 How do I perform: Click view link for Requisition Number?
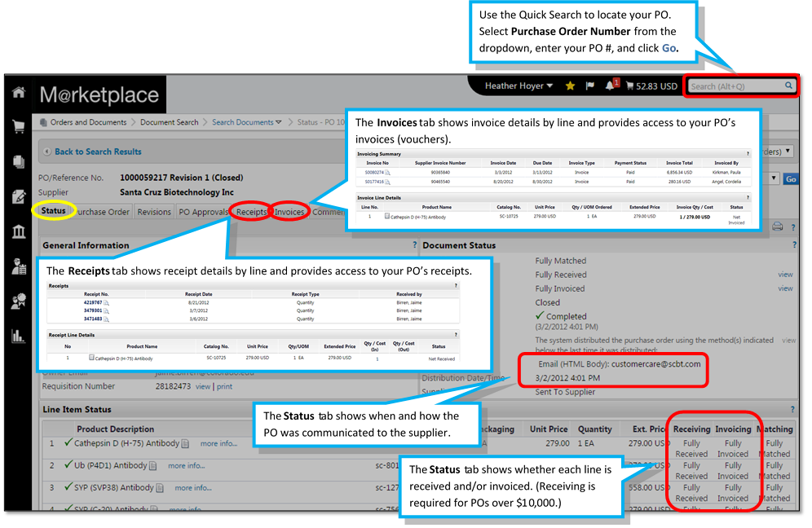pyautogui.click(x=203, y=387)
